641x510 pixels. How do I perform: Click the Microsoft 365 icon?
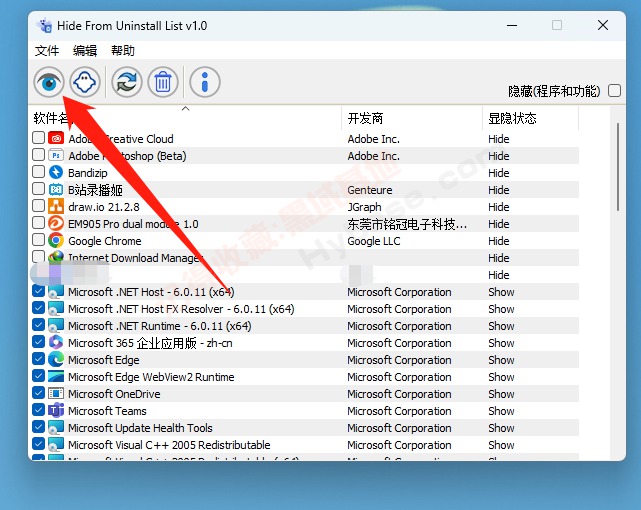click(x=56, y=342)
